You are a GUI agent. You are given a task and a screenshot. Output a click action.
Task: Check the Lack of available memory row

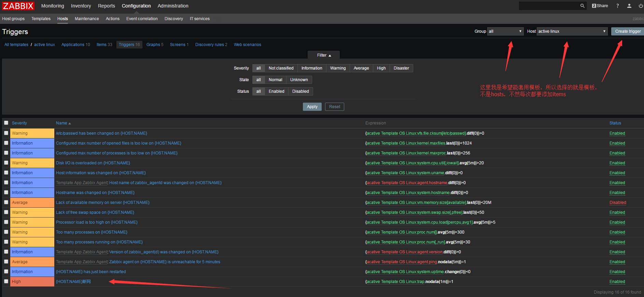(x=6, y=202)
